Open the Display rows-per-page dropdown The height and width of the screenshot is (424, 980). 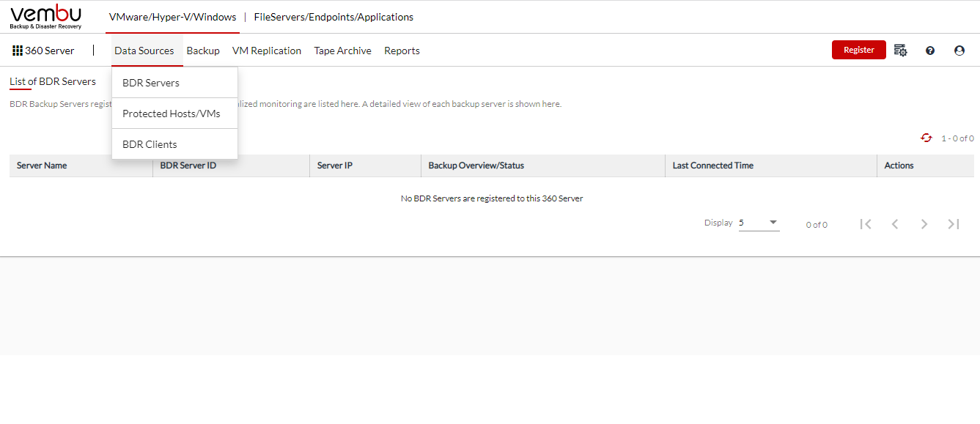pos(759,223)
